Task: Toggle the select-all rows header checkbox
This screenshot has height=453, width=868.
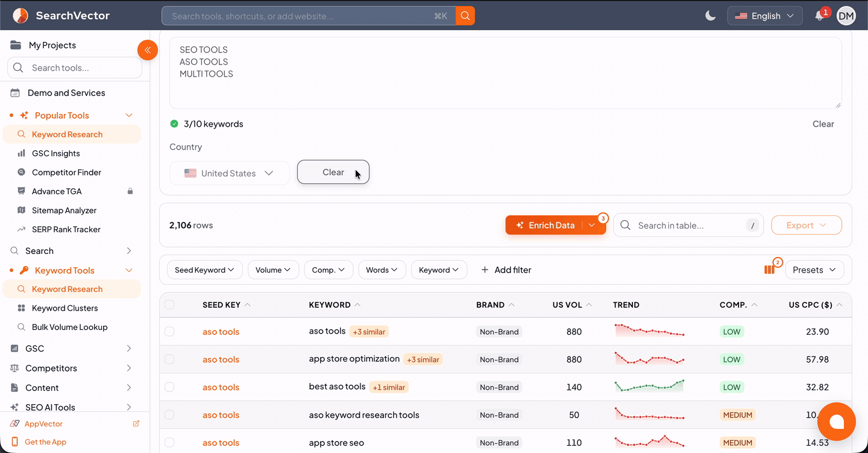Action: pyautogui.click(x=169, y=305)
